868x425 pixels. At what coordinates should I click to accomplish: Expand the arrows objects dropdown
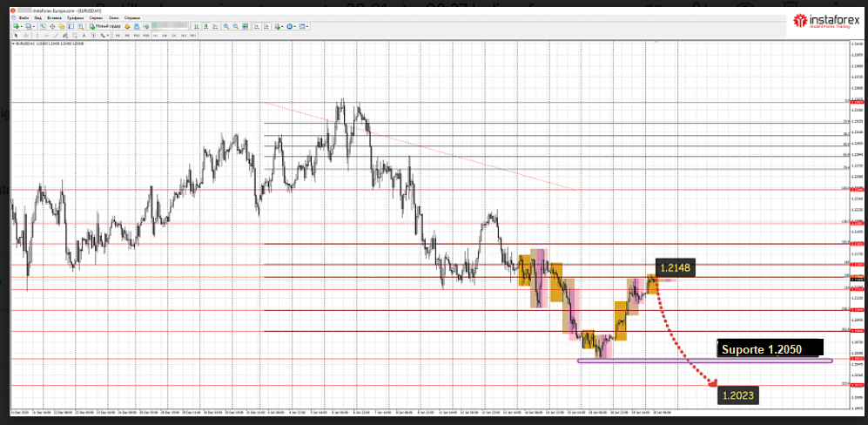coord(107,36)
